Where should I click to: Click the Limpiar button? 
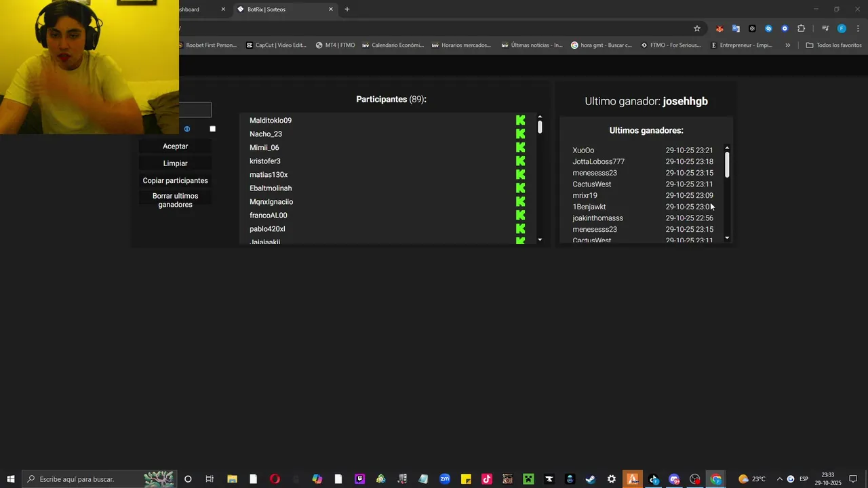(x=176, y=163)
